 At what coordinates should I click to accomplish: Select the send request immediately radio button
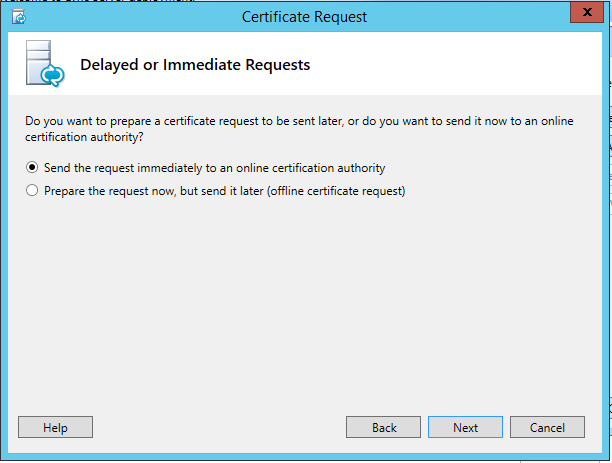tap(33, 168)
